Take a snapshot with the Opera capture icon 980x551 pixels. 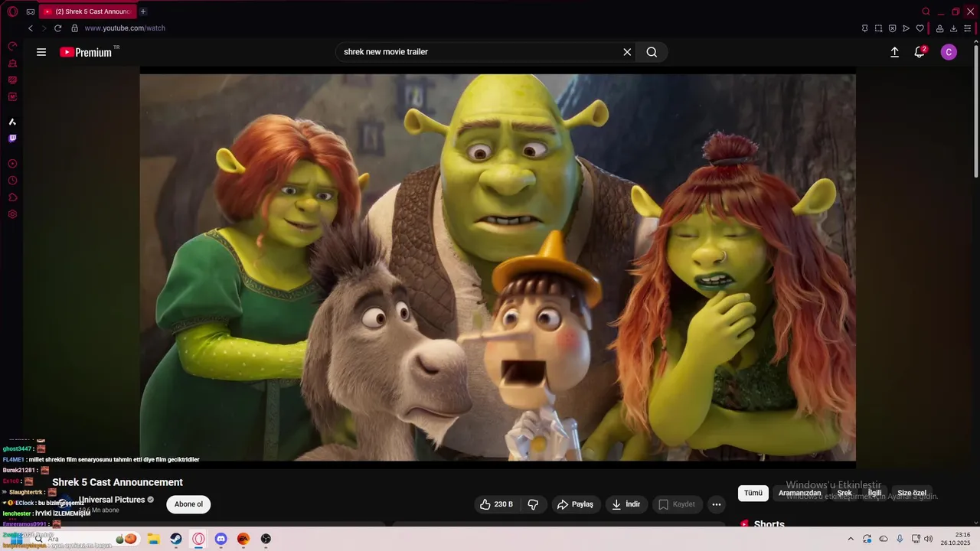coord(878,28)
